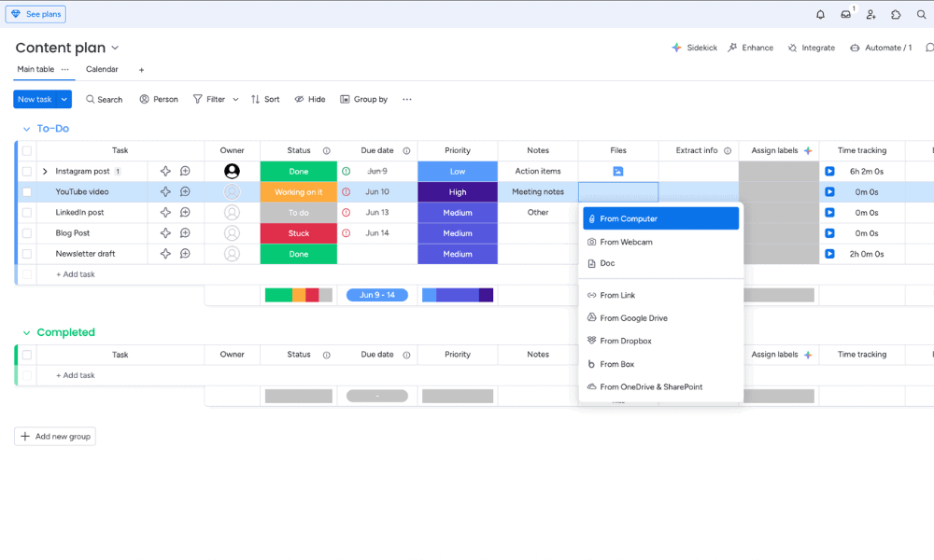Open the New task dropdown arrow
The width and height of the screenshot is (934, 560).
coord(64,99)
